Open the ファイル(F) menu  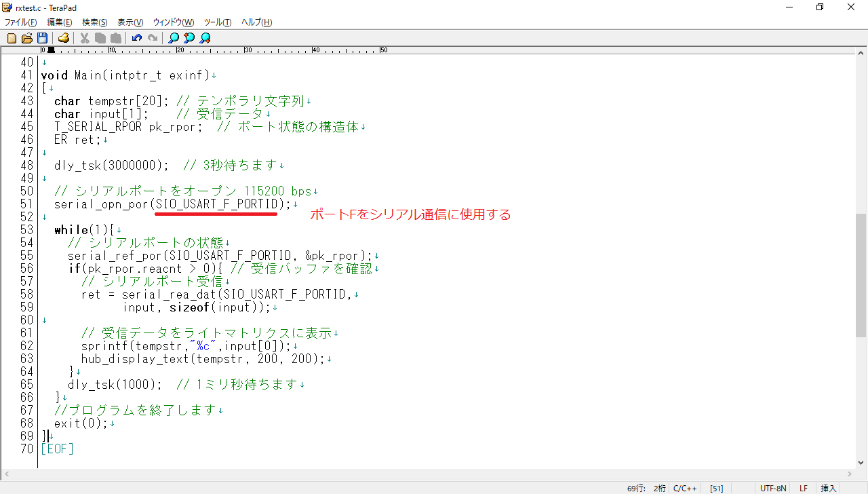pyautogui.click(x=20, y=22)
